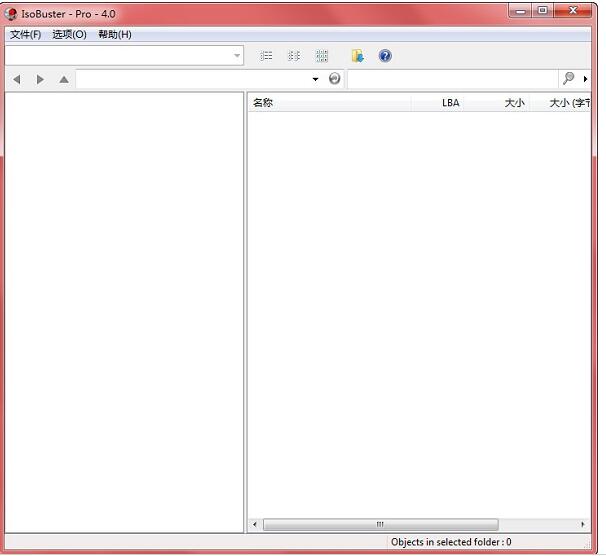Screen dimensions: 606x556
Task: Expand search options arrow
Action: pos(585,79)
